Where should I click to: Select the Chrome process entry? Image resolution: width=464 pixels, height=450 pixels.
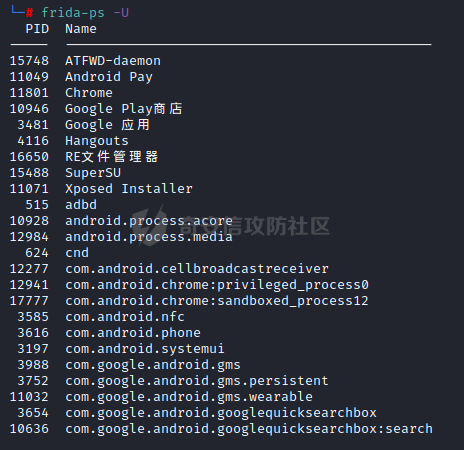click(x=89, y=93)
